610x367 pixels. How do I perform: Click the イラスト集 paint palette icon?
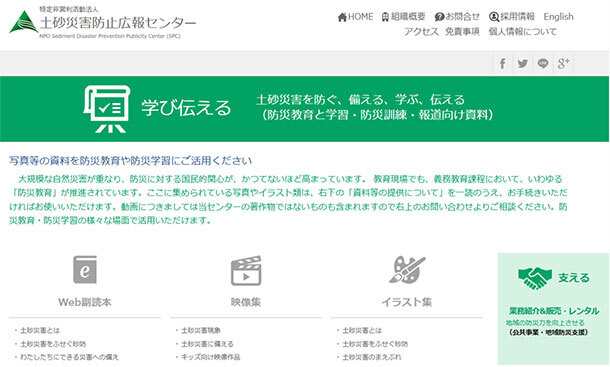tap(407, 269)
